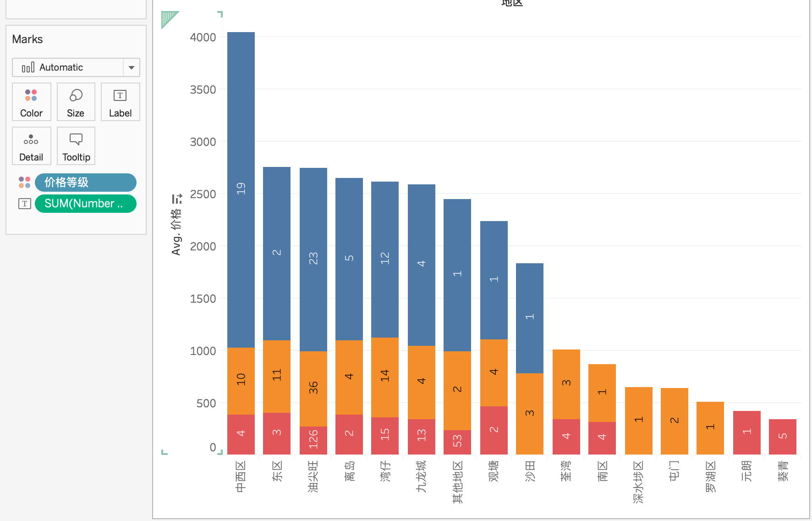Select the blue segment labeled 12 in 湾仔 bar
812x521 pixels.
click(x=385, y=260)
